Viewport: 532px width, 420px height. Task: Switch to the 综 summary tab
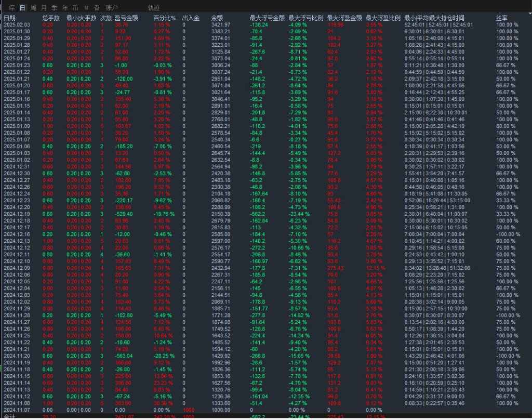tap(12, 8)
